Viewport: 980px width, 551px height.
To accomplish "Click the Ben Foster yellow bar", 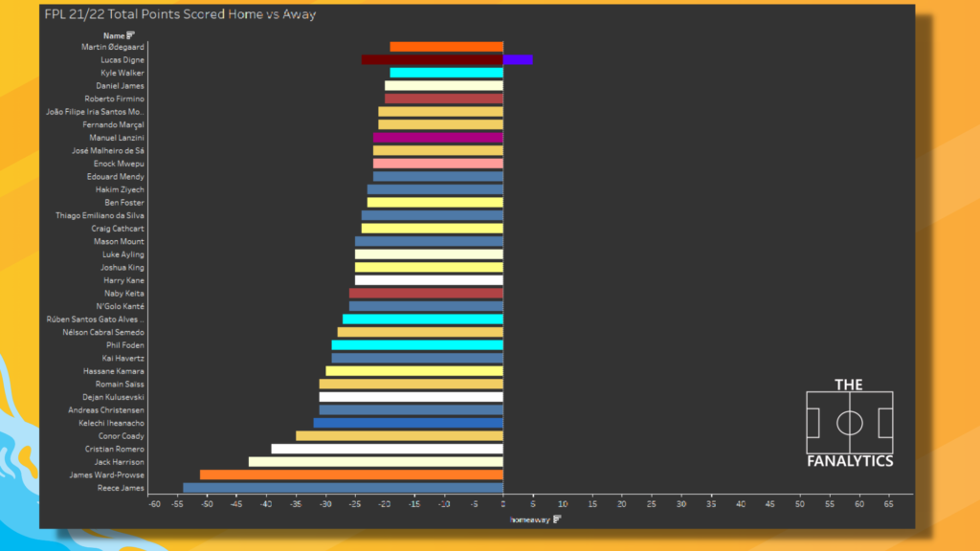I will click(435, 203).
